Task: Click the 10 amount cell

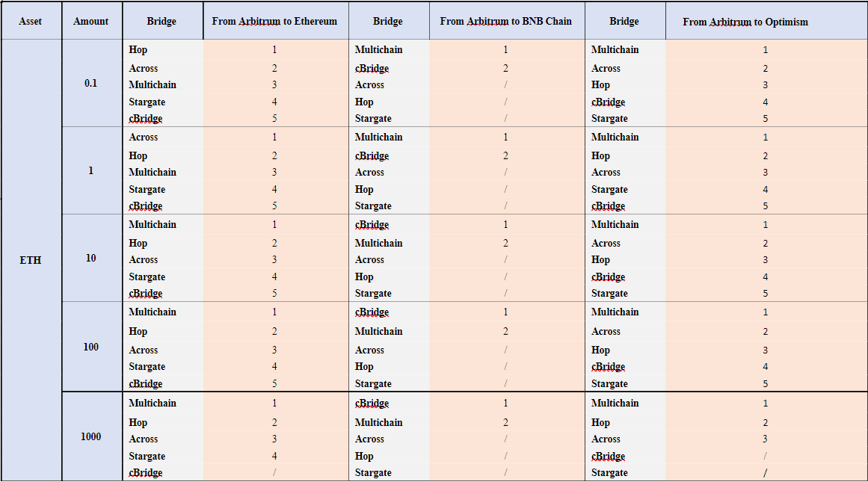Action: (91, 258)
